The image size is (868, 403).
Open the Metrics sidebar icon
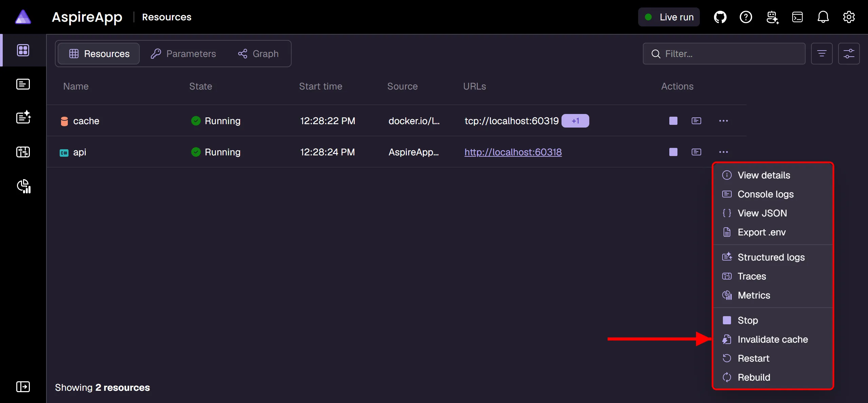[24, 186]
